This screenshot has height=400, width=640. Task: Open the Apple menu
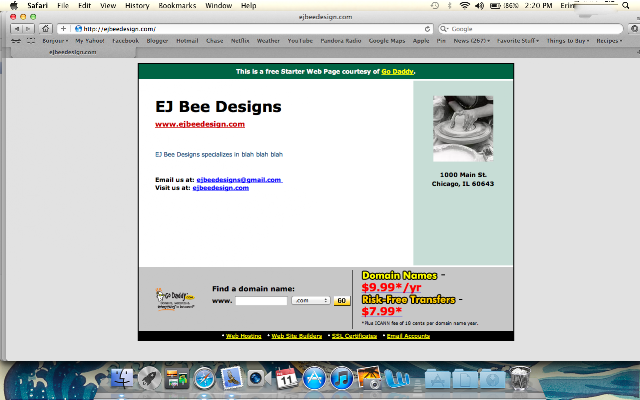pyautogui.click(x=14, y=5)
